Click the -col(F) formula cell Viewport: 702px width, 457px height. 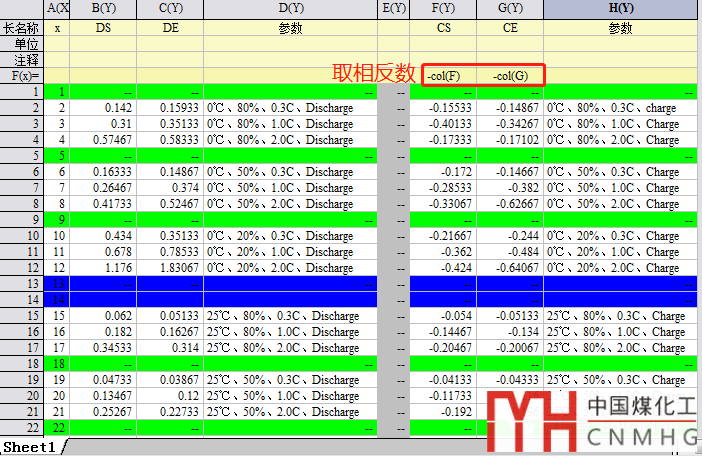pyautogui.click(x=443, y=75)
